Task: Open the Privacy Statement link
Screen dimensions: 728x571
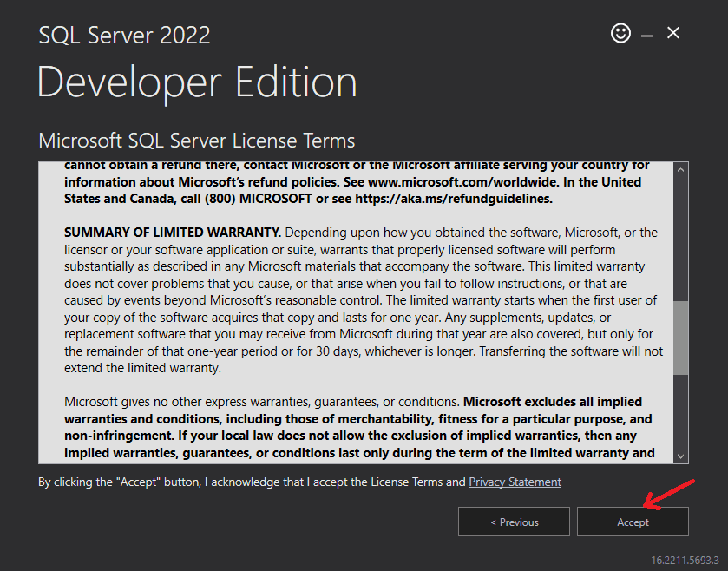Action: click(x=515, y=482)
